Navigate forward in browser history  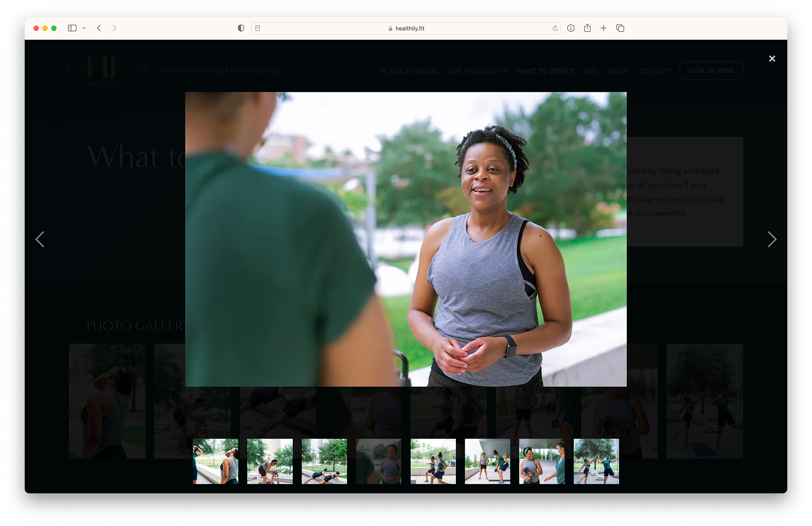(x=114, y=28)
